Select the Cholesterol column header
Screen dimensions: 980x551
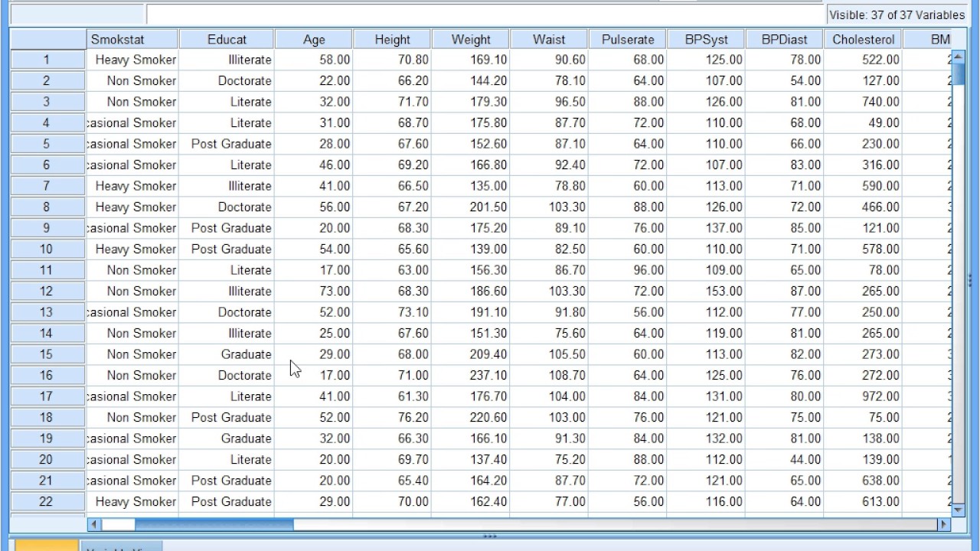[x=863, y=39]
